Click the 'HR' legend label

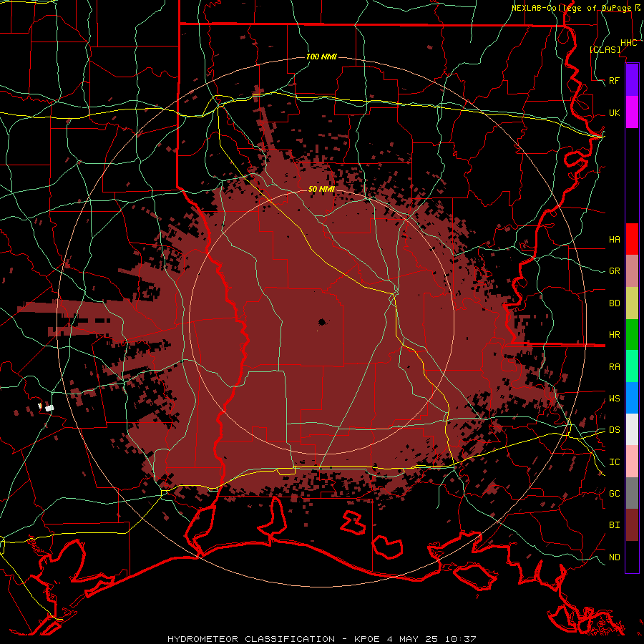pyautogui.click(x=614, y=335)
